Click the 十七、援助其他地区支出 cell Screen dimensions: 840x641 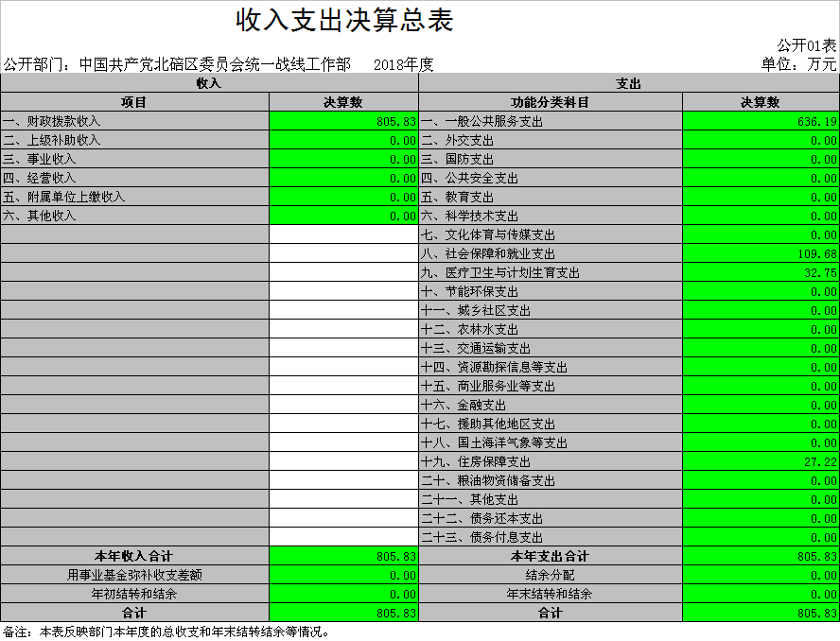click(x=551, y=424)
